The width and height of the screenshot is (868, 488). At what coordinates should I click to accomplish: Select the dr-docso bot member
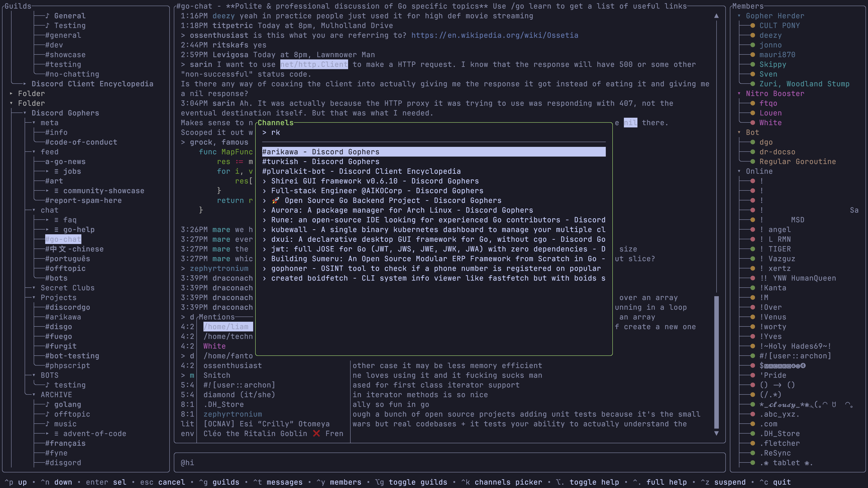click(777, 152)
